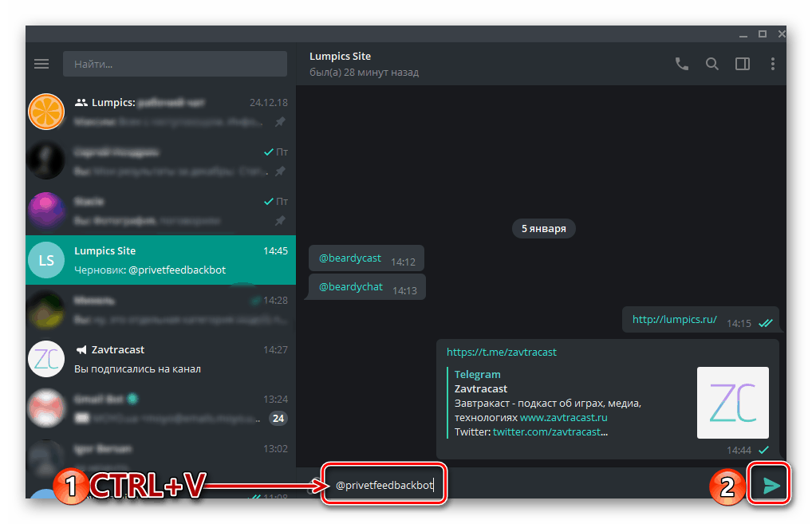Screen dimensions: 812x524
Task: Open the Lumpics group chat with orange avatar
Action: pyautogui.click(x=160, y=112)
